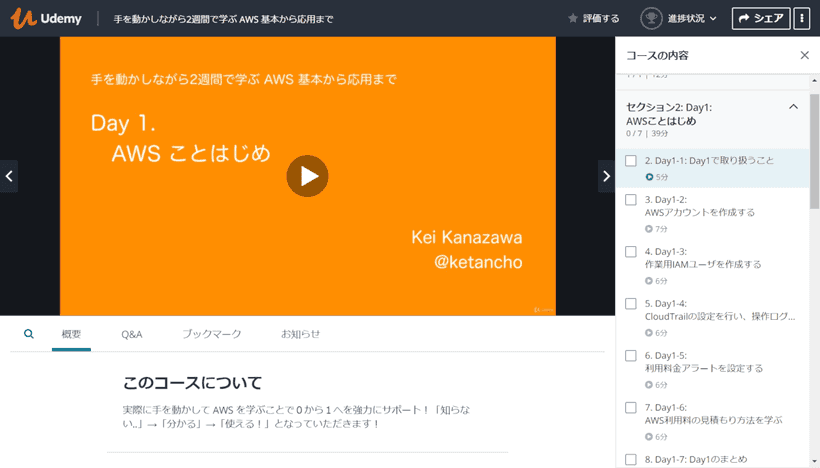Open lecture 3. Day1-2 AWSアカウントを作成する
Screen dimensions: 820x468
point(712,214)
